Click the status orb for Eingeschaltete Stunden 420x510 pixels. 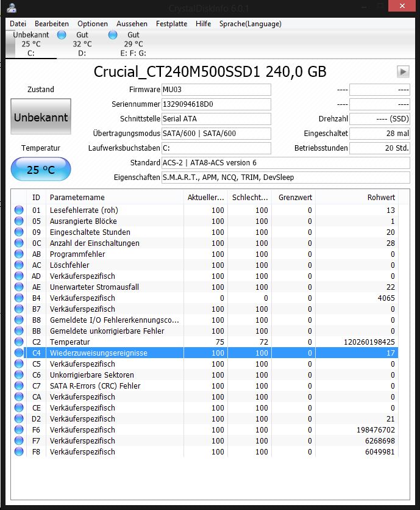[x=19, y=232]
